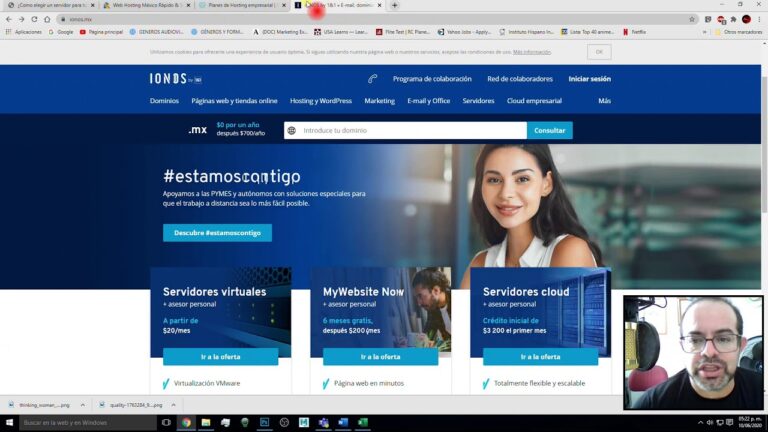The image size is (768, 432).
Task: Click the 'Introduce tu dominio' search field
Action: [x=406, y=130]
